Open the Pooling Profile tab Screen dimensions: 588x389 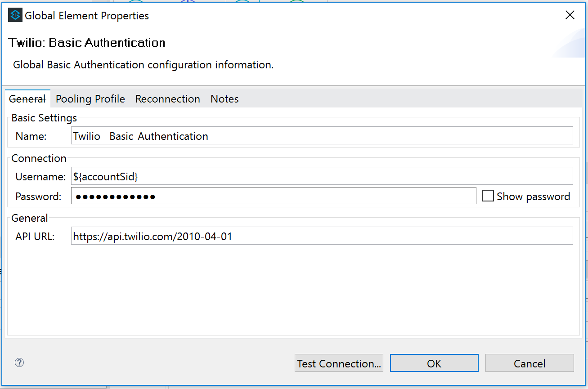(90, 99)
